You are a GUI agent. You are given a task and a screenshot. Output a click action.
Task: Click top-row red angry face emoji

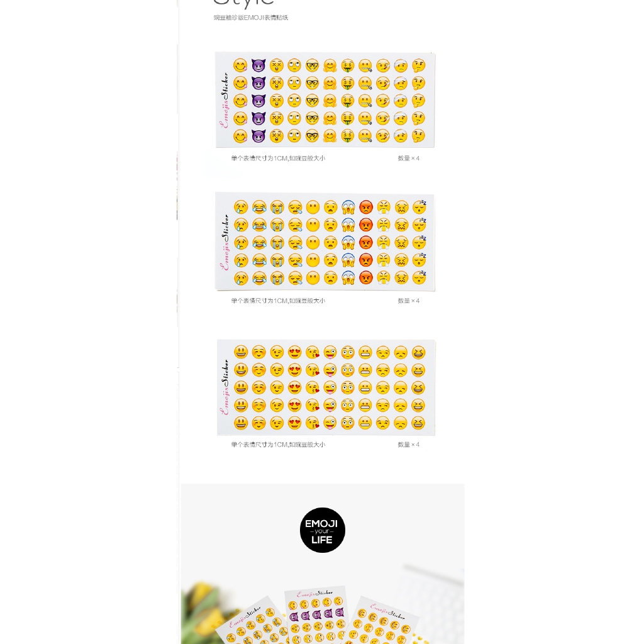pos(366,206)
